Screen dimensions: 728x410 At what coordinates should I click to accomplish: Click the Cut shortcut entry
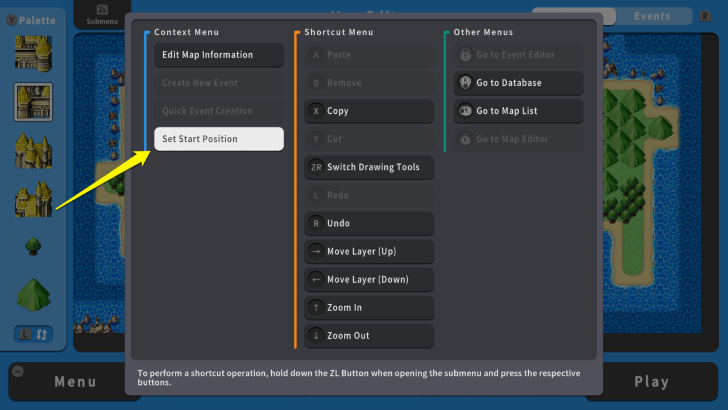pos(369,139)
